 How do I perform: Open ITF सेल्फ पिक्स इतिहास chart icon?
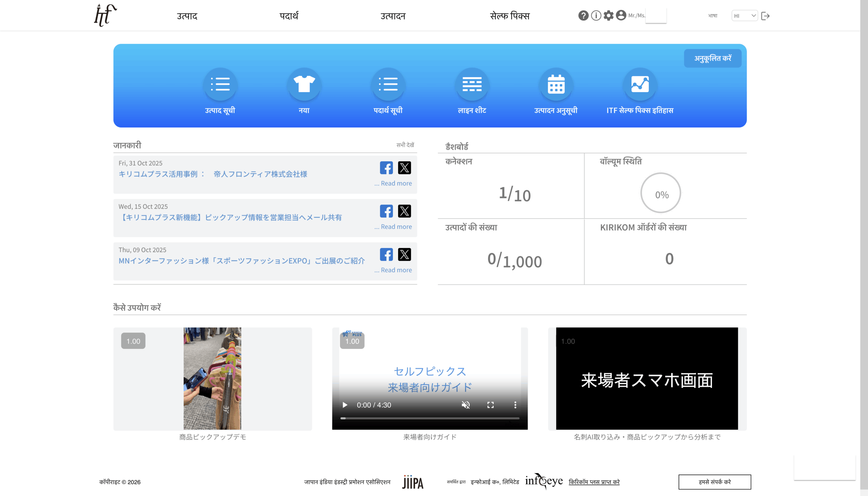(x=639, y=84)
